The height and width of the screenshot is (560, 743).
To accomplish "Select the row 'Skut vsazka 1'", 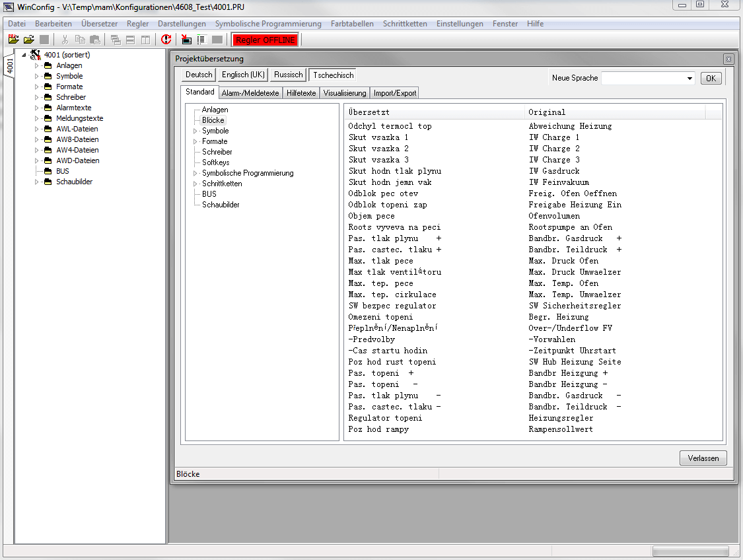I will [534, 137].
